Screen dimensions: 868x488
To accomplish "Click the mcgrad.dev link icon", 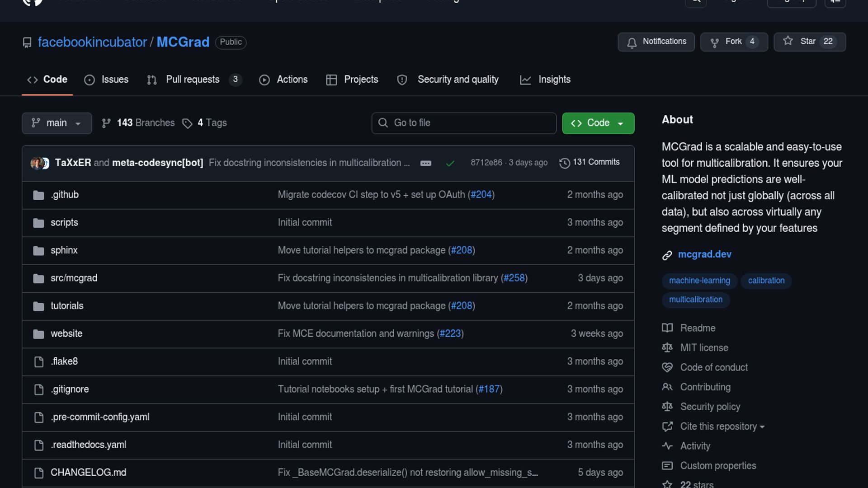I will (x=667, y=255).
